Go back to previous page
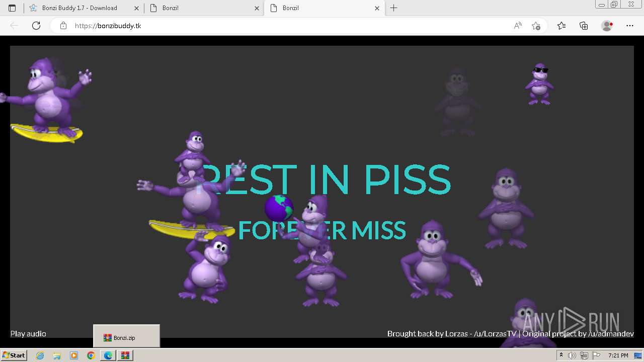Screen dimensions: 644x362 [14, 26]
